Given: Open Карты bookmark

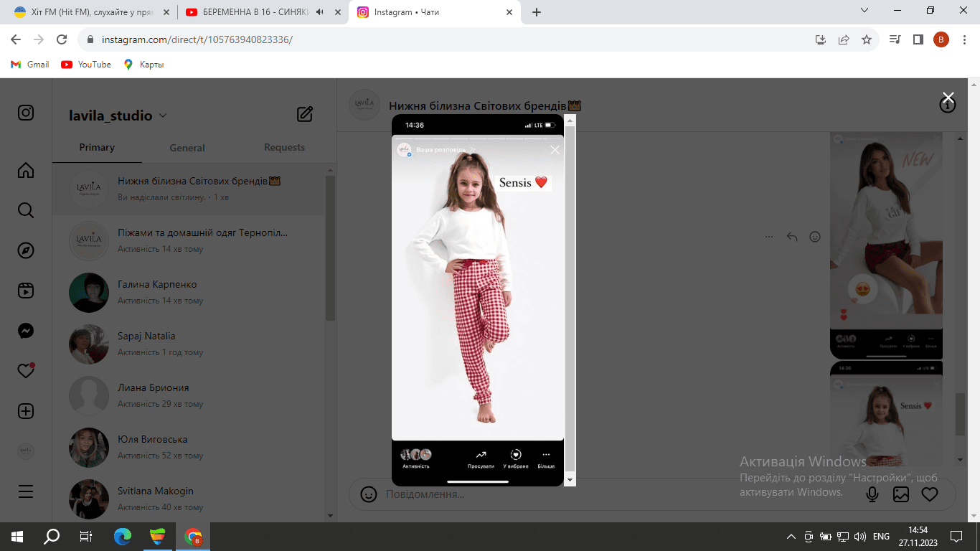Looking at the screenshot, I should pos(144,65).
